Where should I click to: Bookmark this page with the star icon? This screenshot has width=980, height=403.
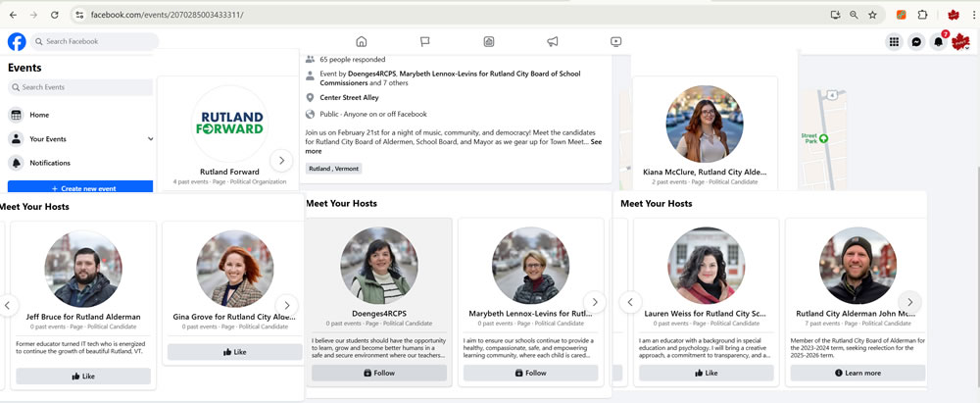pos(872,15)
